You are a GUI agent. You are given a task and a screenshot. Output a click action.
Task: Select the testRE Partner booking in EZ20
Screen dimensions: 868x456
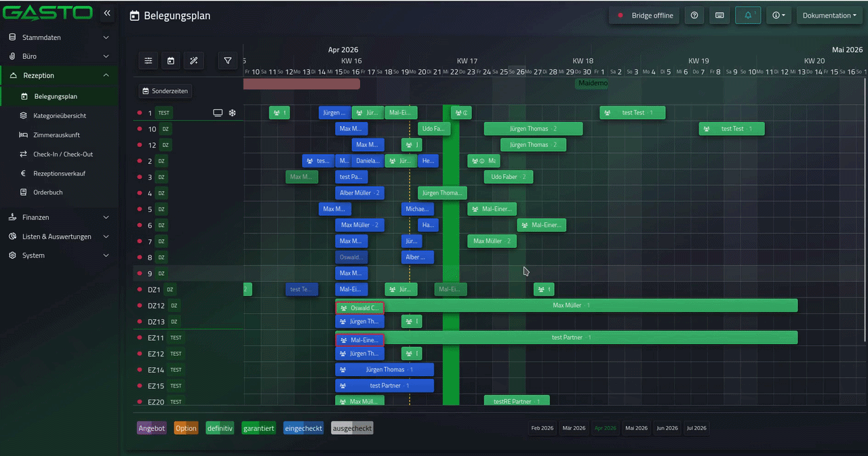pos(517,401)
